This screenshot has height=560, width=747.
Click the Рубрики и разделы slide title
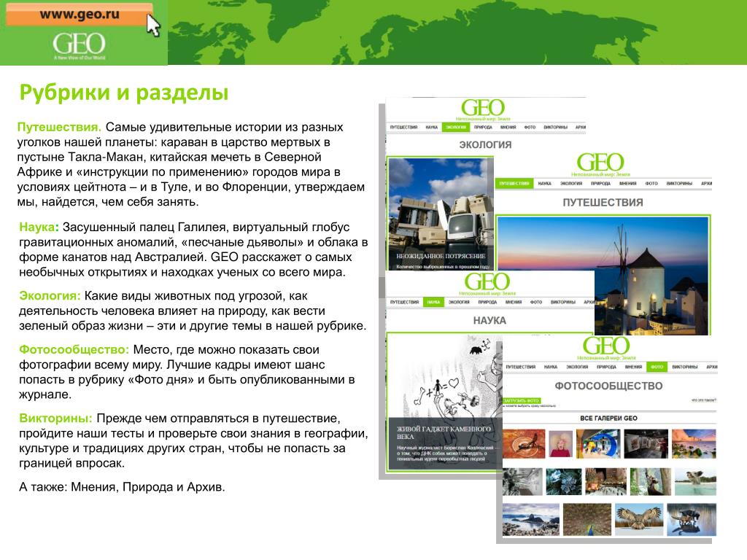[x=124, y=92]
